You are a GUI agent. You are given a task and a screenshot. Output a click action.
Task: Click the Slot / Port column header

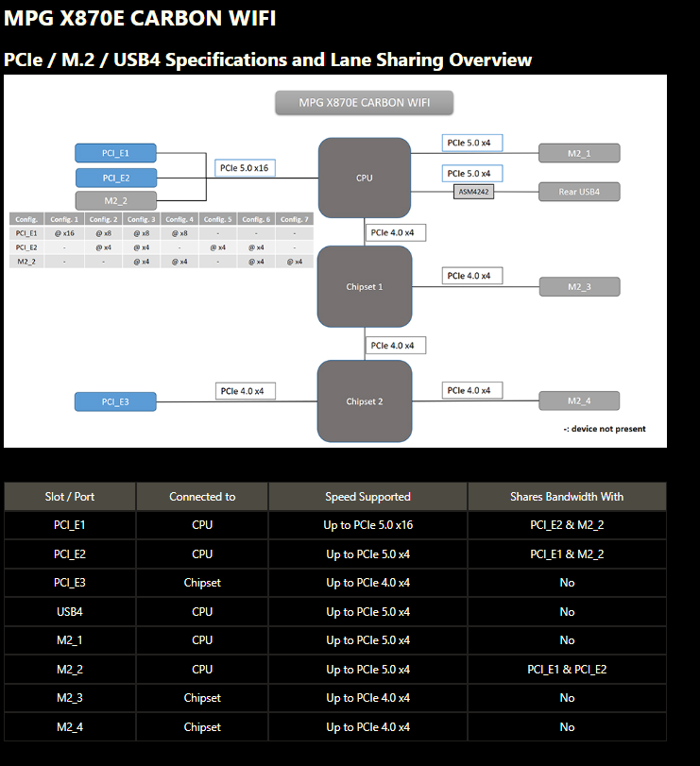pyautogui.click(x=70, y=497)
